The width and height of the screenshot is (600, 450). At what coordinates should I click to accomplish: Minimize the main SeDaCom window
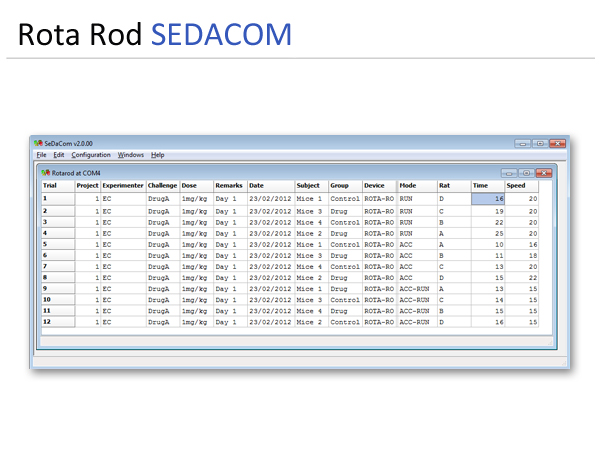(523, 143)
